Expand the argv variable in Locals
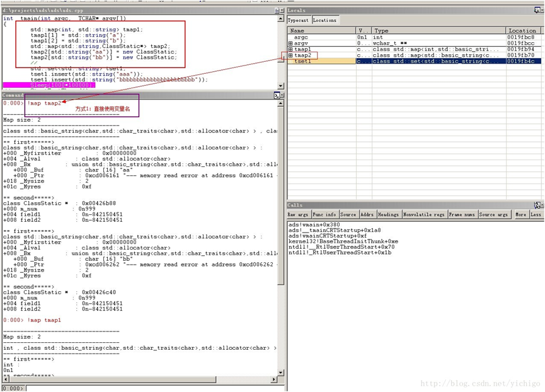This screenshot has height=392, width=545. (290, 43)
